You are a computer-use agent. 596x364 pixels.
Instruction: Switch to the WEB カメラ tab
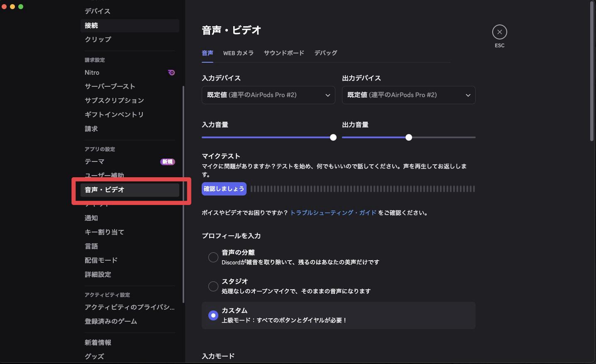pos(238,53)
